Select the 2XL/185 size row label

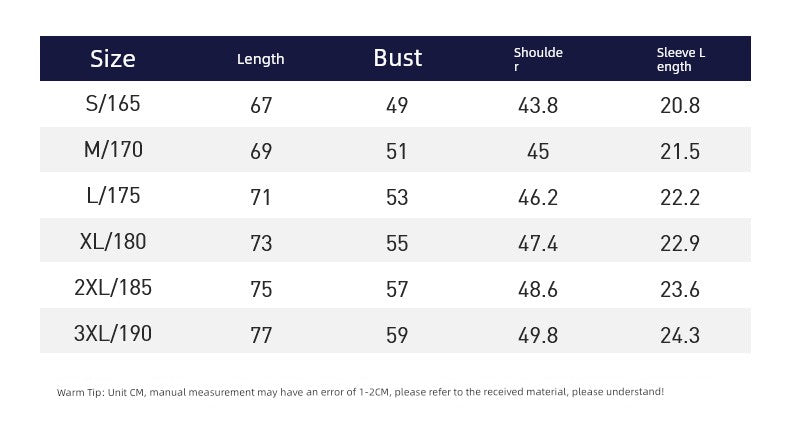(113, 288)
